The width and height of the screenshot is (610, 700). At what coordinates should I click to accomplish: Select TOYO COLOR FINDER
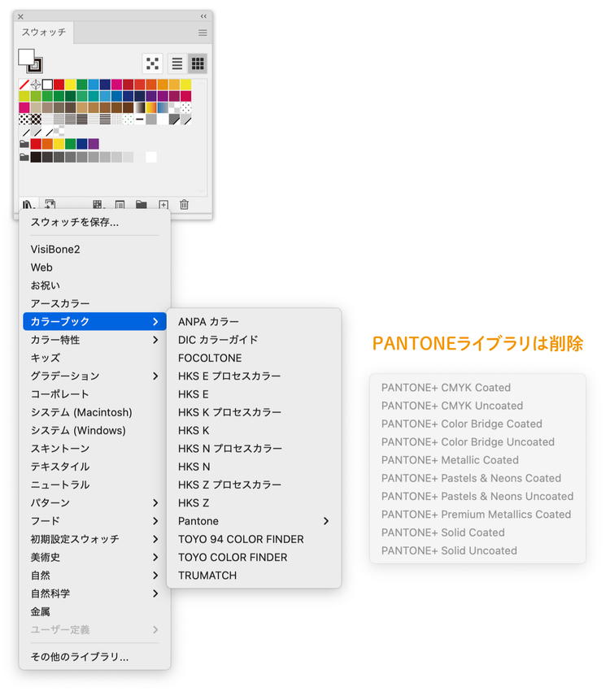click(x=254, y=557)
